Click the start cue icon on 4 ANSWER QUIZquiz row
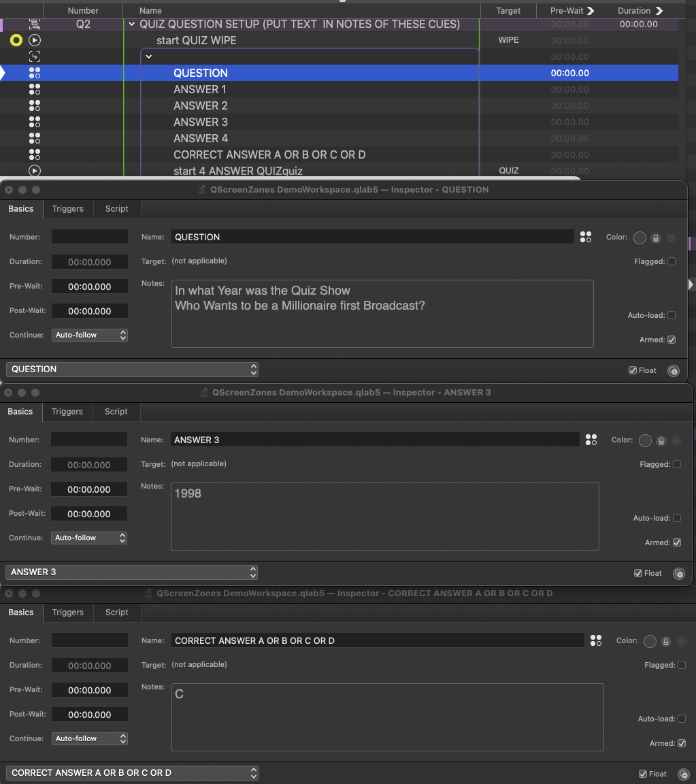The image size is (696, 784). tap(35, 171)
